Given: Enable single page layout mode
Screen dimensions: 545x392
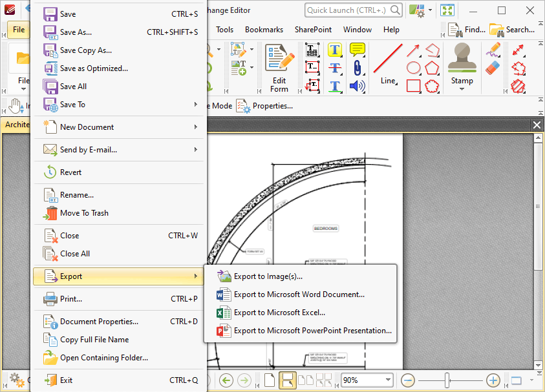Looking at the screenshot, I should [270, 381].
